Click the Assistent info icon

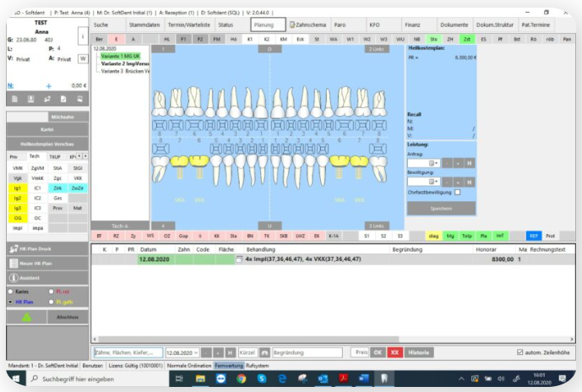tap(14, 278)
